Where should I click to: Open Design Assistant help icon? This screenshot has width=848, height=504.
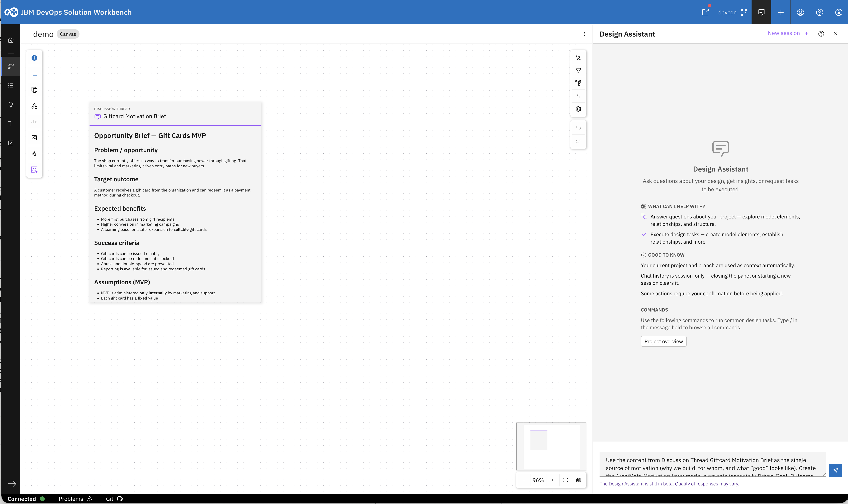tap(821, 34)
